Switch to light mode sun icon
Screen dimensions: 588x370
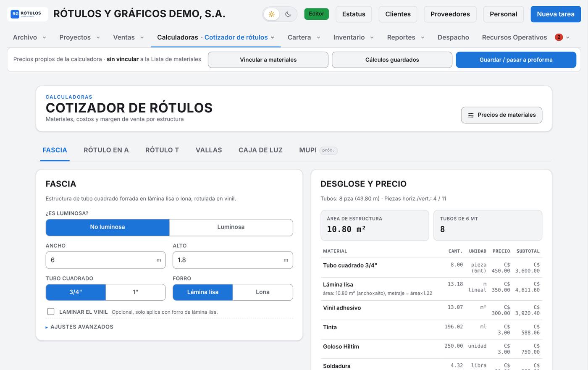click(272, 14)
